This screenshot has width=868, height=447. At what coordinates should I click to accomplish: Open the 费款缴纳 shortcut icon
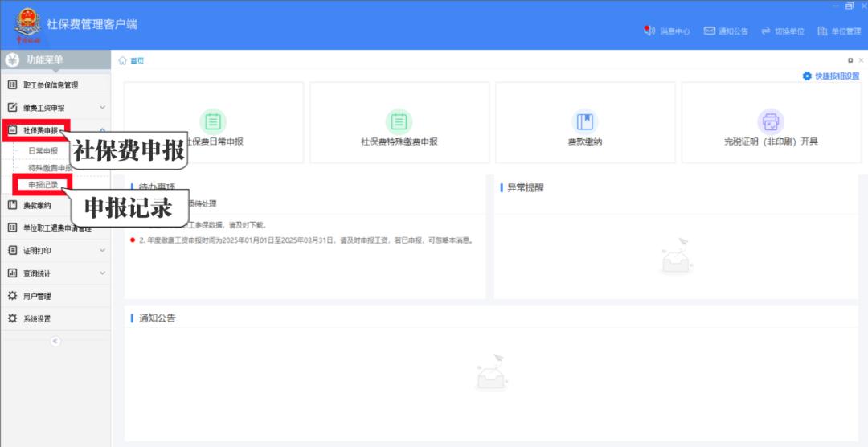[585, 121]
